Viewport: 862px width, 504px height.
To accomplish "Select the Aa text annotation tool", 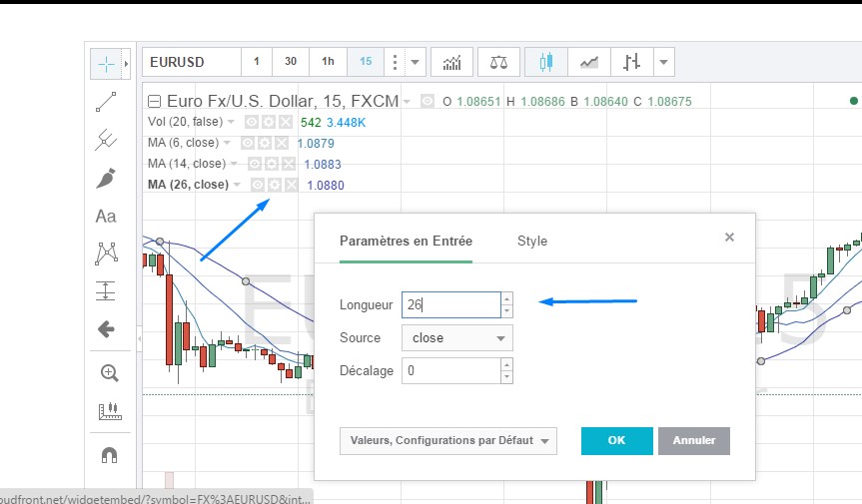I will tap(106, 216).
